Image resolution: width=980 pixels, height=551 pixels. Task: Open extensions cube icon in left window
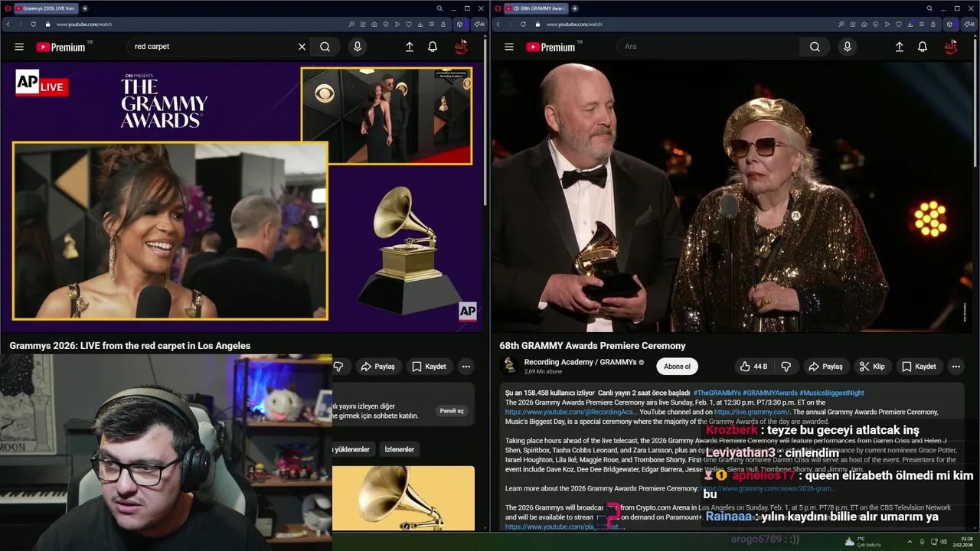[x=459, y=24]
